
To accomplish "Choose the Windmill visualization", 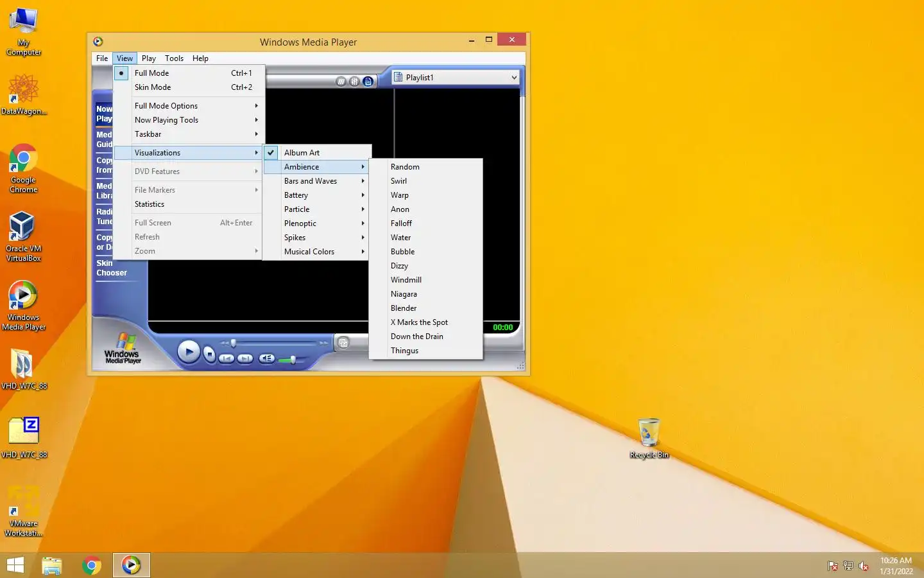I will pos(425,280).
